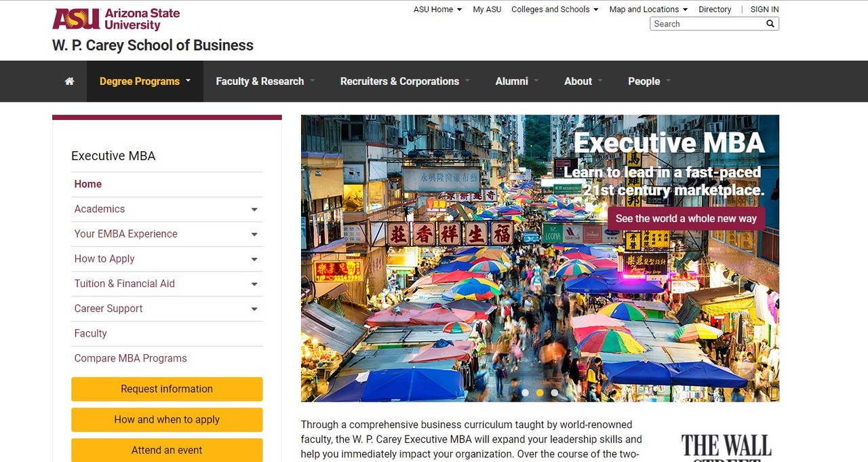Select the third carousel dot
The height and width of the screenshot is (462, 868).
coord(555,392)
